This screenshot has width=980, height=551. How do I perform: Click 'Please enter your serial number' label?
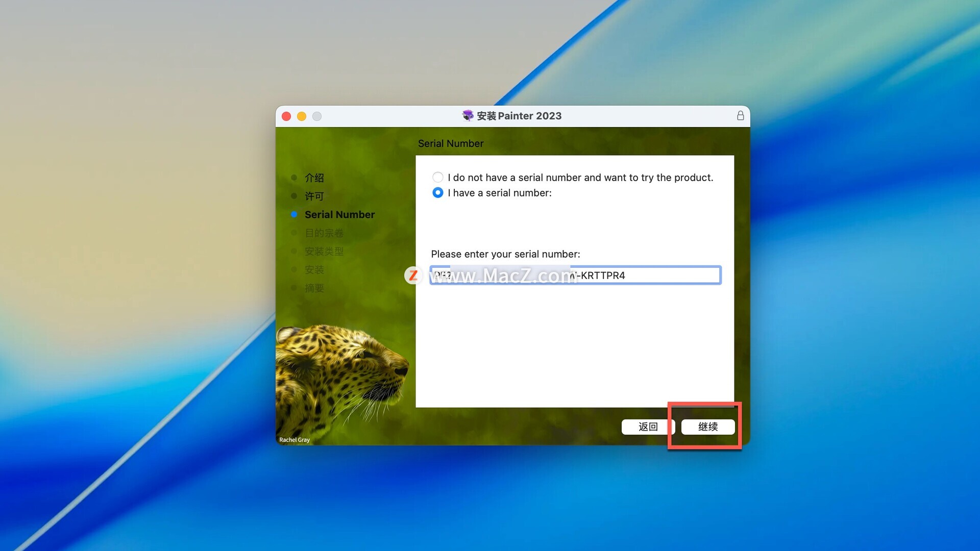505,254
